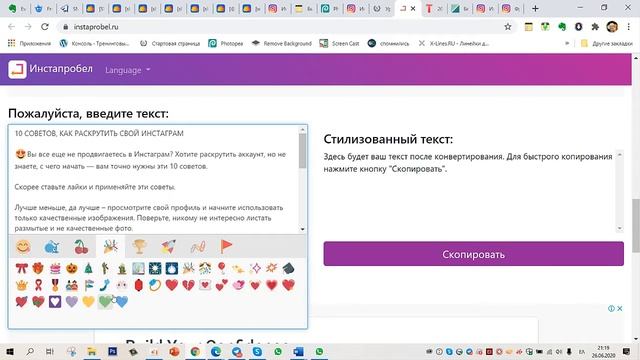Insert the jack-o-lantern pumpkin emoji
The image size is (640, 360).
coord(72,269)
